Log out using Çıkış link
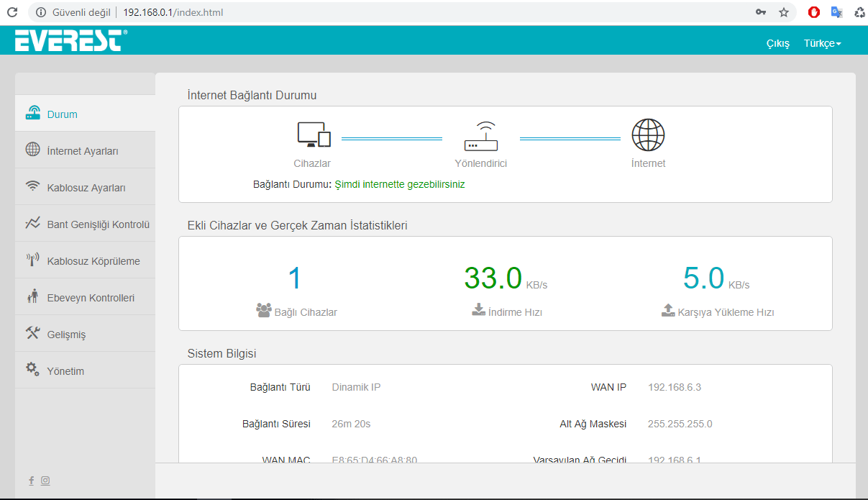The width and height of the screenshot is (868, 500). (x=777, y=43)
